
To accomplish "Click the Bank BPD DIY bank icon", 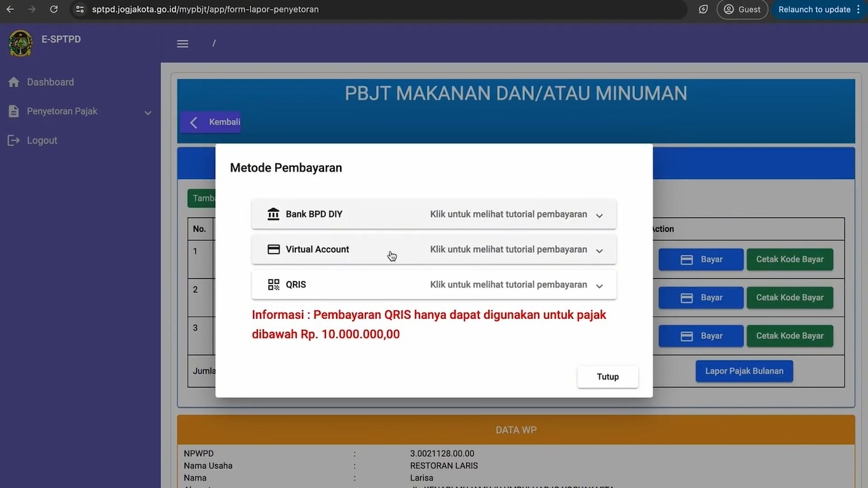I will (273, 214).
